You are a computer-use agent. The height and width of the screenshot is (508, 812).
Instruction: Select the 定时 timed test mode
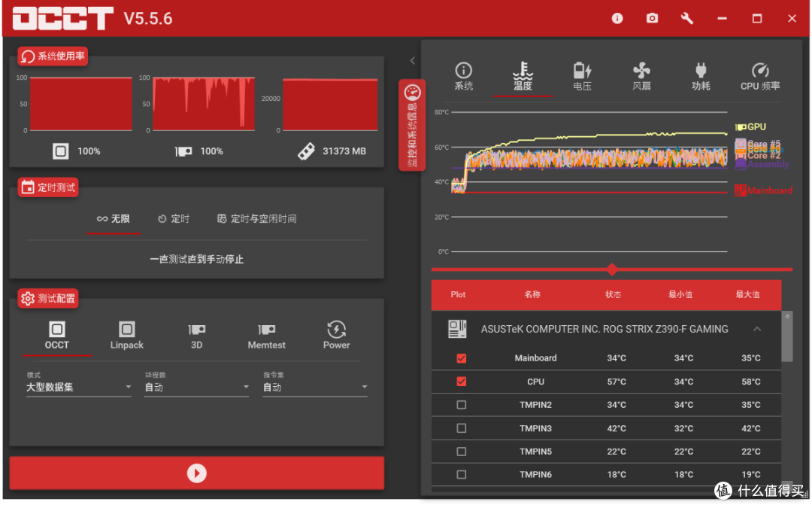click(174, 218)
